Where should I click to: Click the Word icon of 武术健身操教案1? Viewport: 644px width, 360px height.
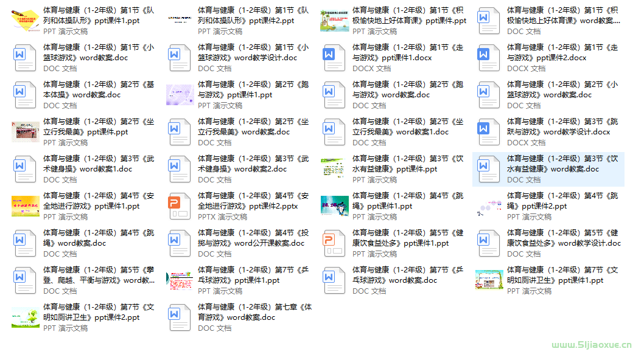(x=25, y=168)
